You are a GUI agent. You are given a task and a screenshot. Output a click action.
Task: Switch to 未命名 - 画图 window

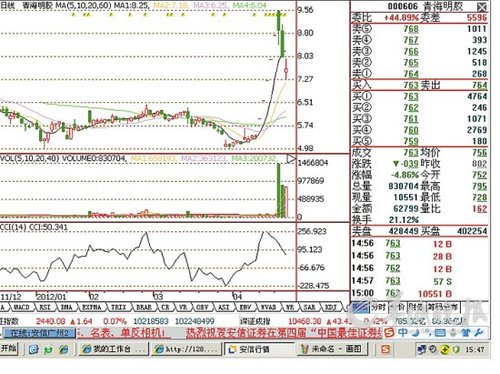coord(331,349)
